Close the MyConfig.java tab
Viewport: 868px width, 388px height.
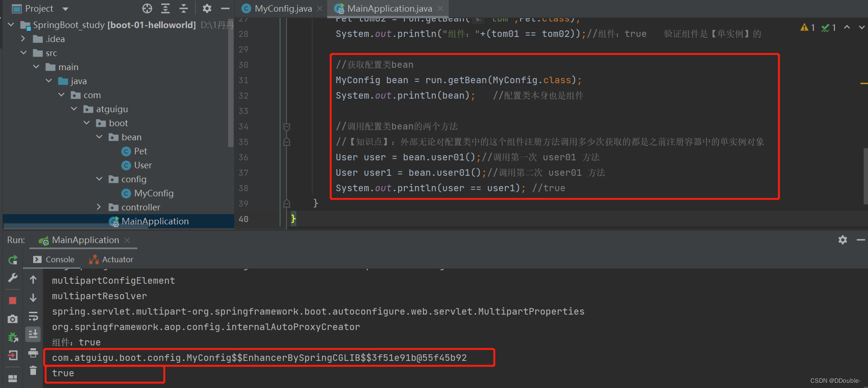pyautogui.click(x=320, y=8)
